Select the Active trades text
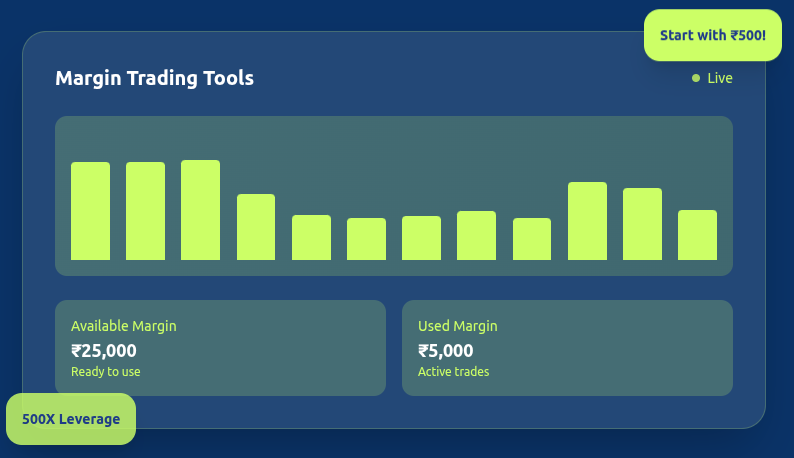Screen dimensions: 794x458 click(x=453, y=372)
